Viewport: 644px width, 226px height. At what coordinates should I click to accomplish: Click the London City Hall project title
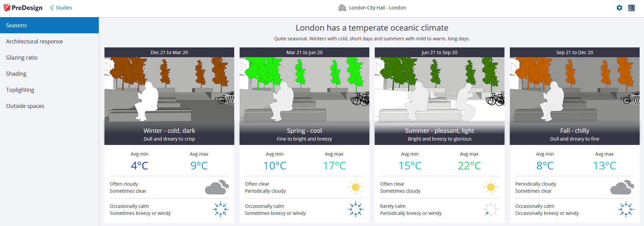click(x=377, y=8)
